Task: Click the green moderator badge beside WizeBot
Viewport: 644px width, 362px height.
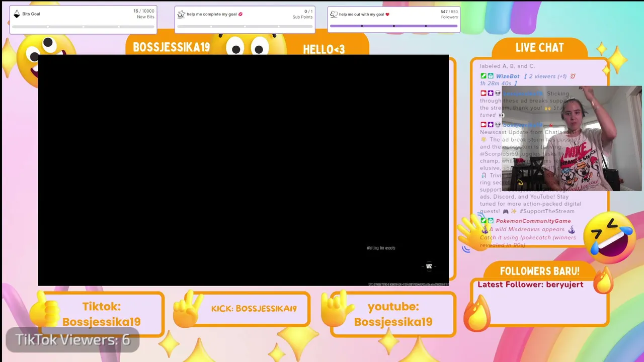Action: (x=484, y=76)
